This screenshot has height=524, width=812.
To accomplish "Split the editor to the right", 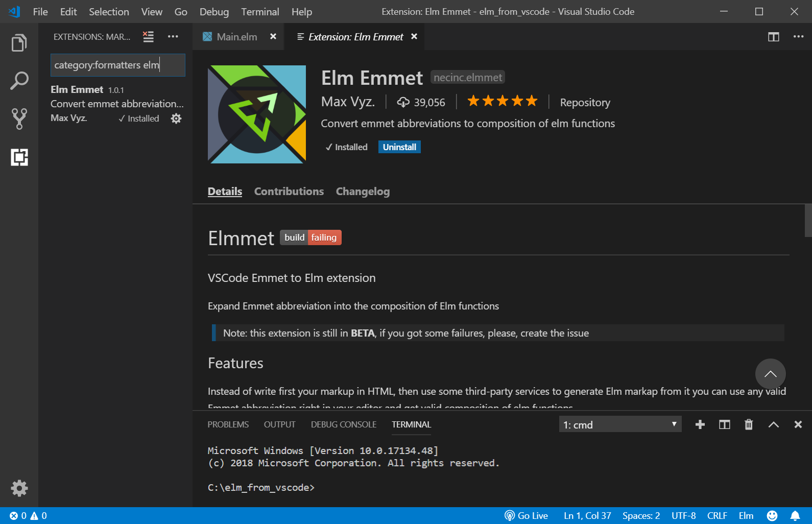I will coord(773,37).
